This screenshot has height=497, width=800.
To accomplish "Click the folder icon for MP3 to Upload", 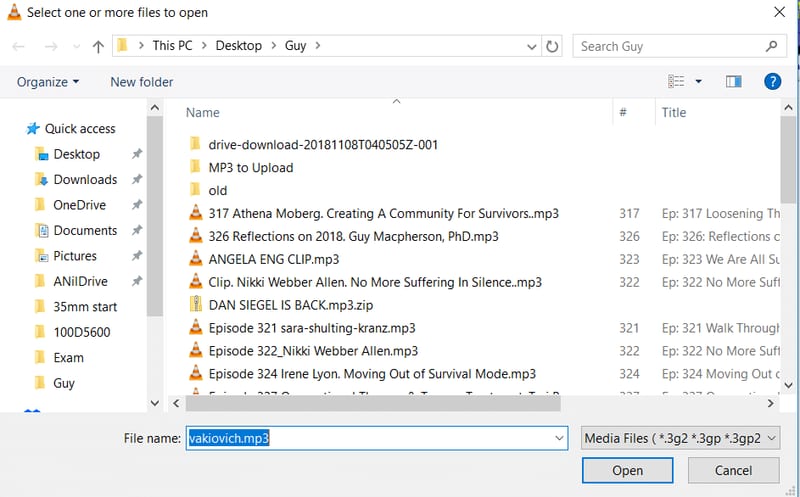I will pyautogui.click(x=195, y=167).
